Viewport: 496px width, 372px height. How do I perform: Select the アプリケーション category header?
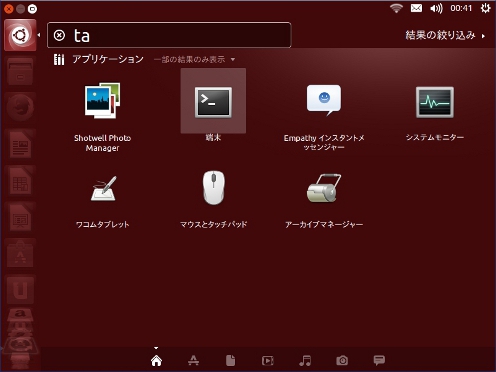[99, 59]
